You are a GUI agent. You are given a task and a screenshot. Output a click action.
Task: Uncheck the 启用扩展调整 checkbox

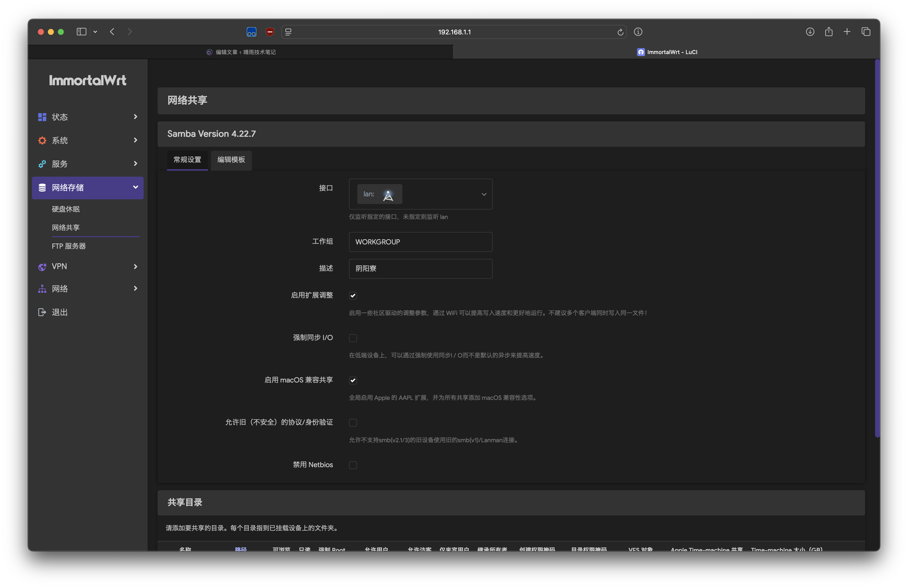tap(353, 295)
